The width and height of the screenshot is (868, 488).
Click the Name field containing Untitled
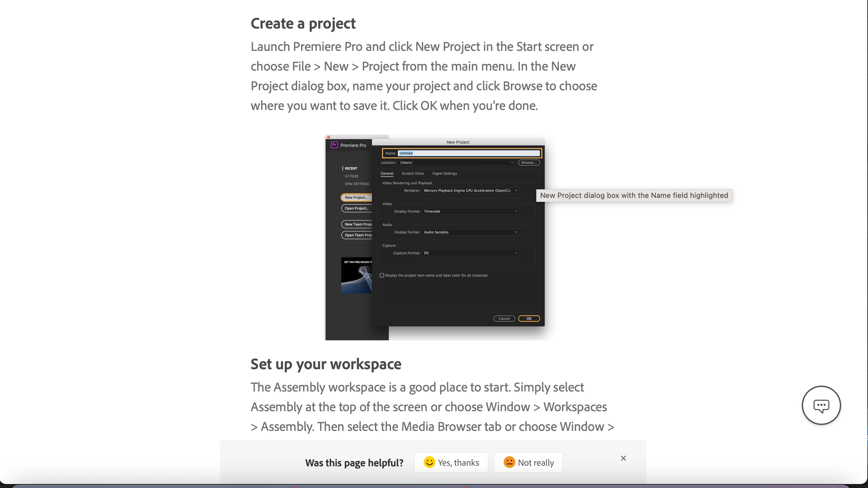468,153
